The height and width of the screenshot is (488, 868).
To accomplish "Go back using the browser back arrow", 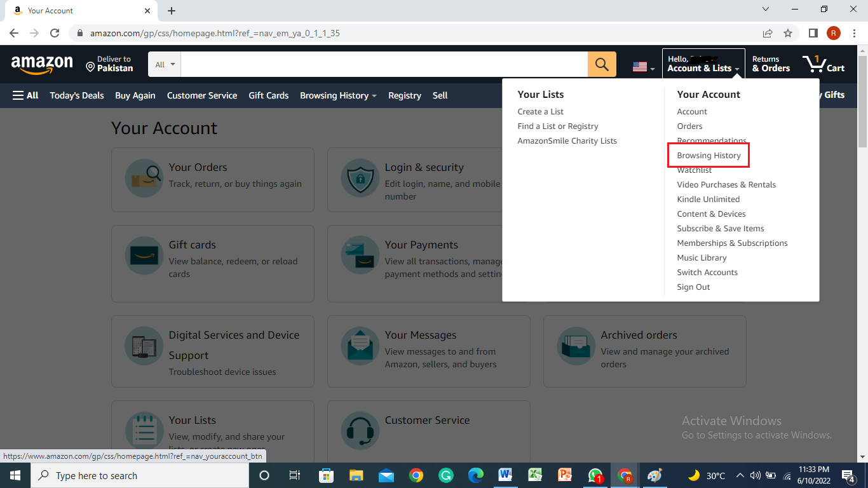I will pyautogui.click(x=14, y=33).
